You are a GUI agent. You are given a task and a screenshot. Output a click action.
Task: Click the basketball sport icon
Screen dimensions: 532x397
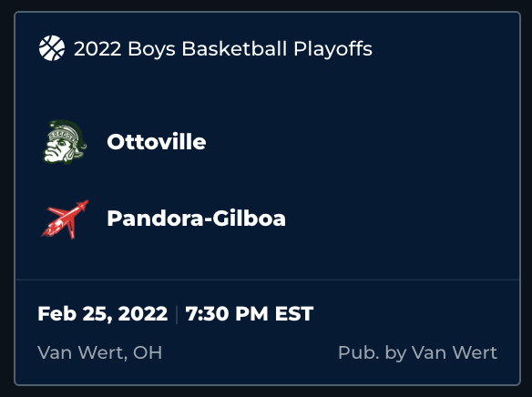tap(52, 48)
